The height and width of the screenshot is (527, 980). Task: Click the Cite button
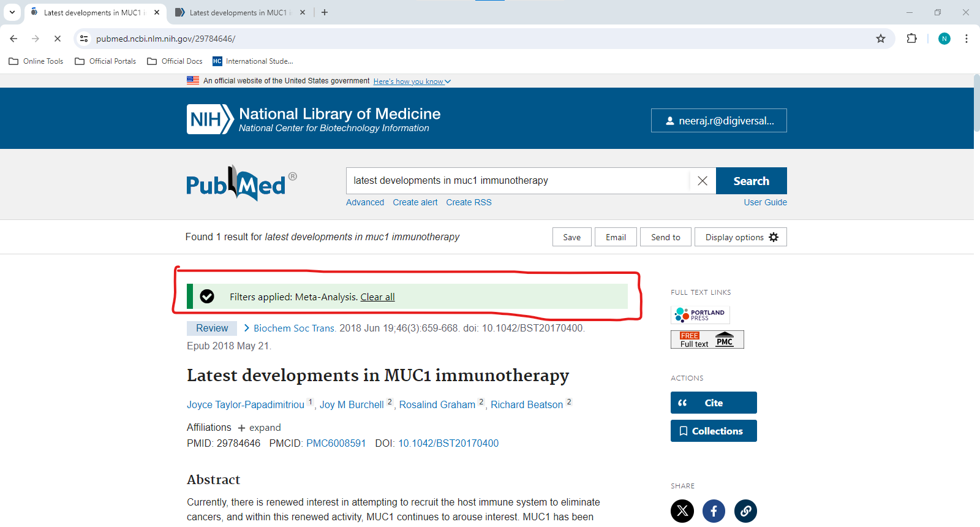[714, 403]
